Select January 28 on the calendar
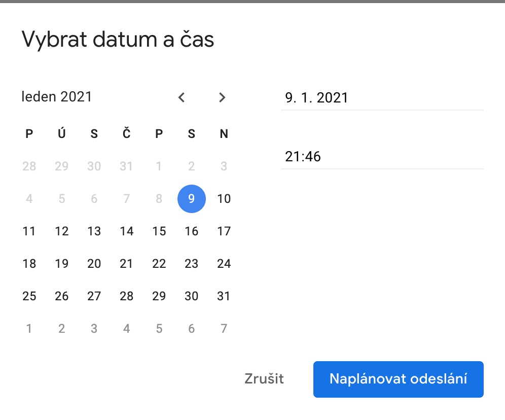 pos(126,296)
